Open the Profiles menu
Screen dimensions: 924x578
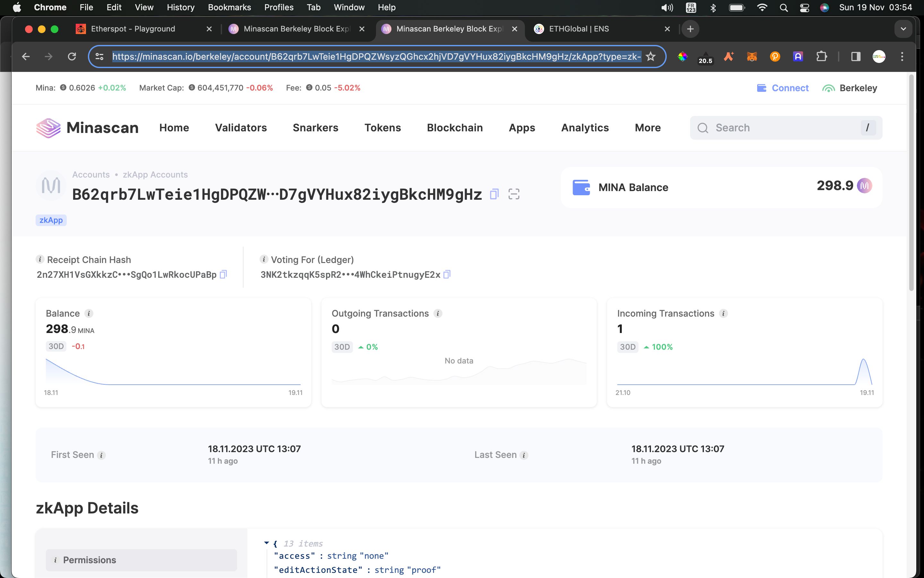[x=279, y=8]
